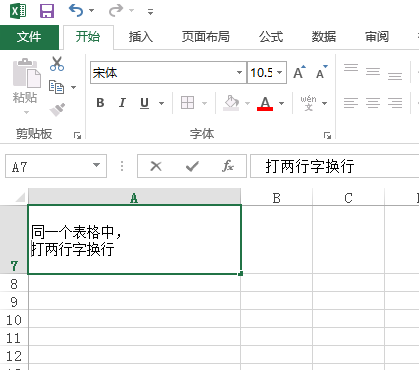This screenshot has height=370, width=419.
Task: Open borders options dropdown
Action: click(x=204, y=103)
